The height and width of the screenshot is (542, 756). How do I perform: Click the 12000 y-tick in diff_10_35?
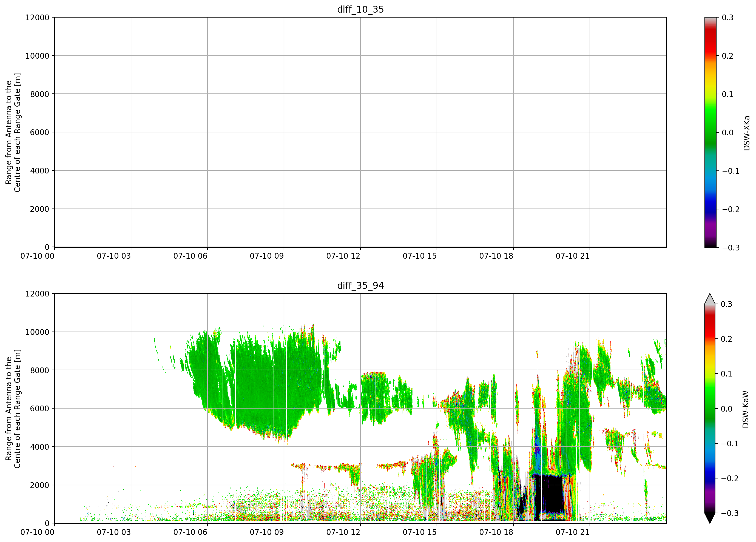(37, 17)
